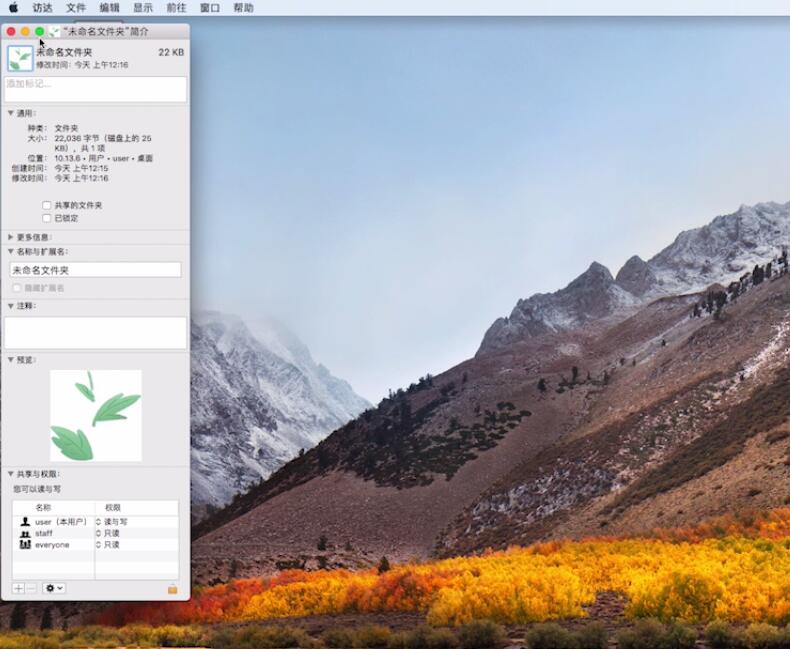Click the folder icon beside the header name

[x=20, y=58]
